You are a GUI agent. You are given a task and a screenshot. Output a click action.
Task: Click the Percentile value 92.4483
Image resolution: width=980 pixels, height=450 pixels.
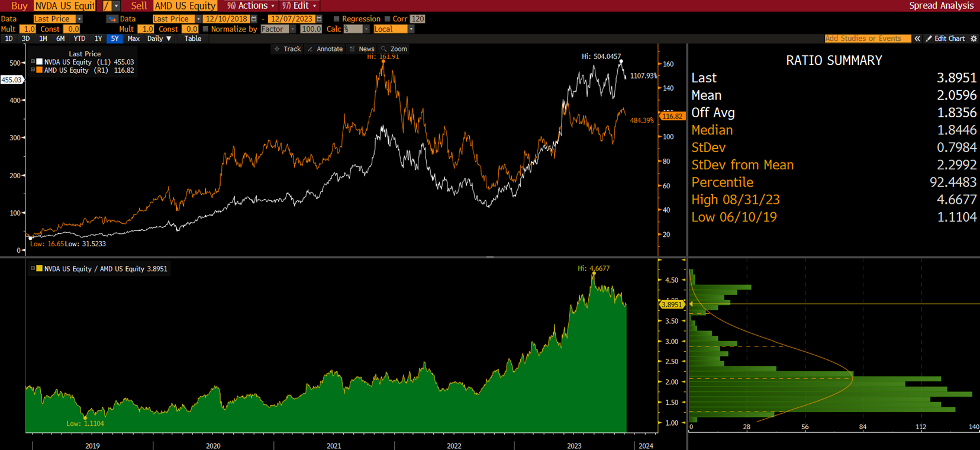(x=953, y=182)
